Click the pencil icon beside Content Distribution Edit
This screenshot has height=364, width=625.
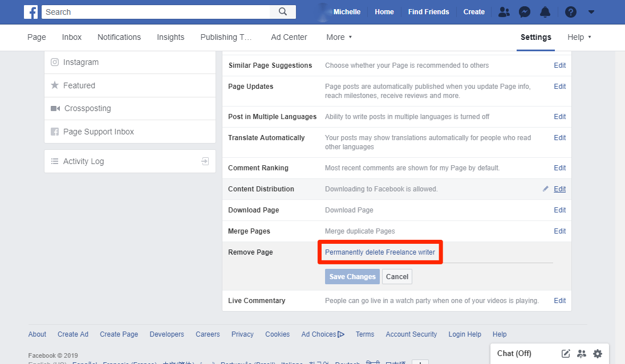pos(546,189)
